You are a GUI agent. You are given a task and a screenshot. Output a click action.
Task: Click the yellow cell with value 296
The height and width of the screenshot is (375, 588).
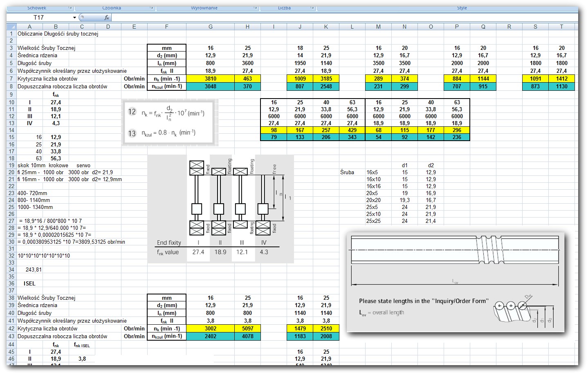(457, 130)
